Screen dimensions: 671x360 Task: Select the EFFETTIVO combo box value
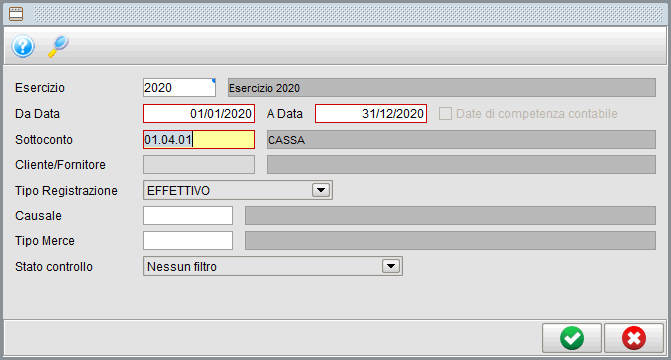tap(238, 190)
